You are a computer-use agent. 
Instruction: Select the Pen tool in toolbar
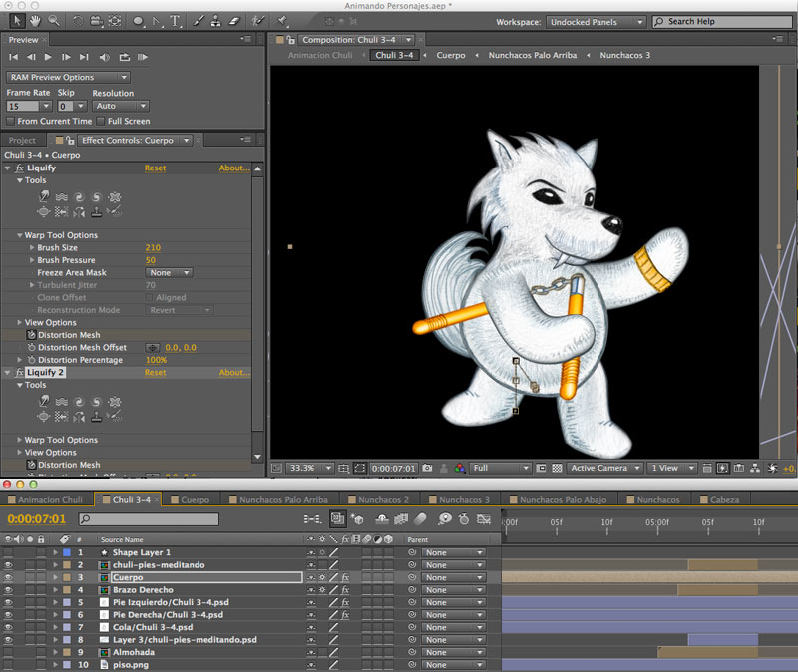(x=157, y=21)
